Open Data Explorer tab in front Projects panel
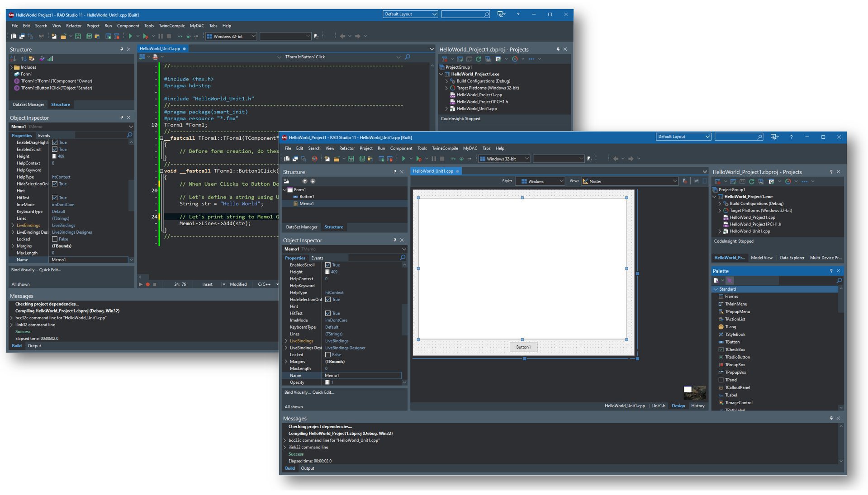 [792, 258]
